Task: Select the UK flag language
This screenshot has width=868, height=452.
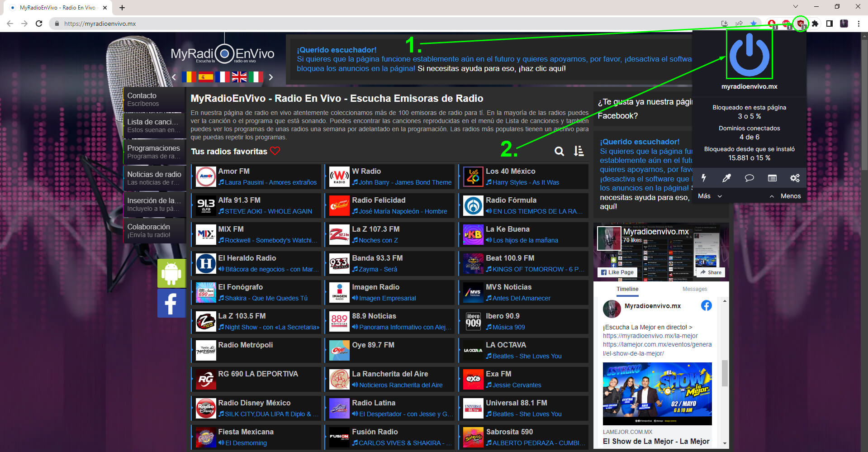Action: point(239,77)
